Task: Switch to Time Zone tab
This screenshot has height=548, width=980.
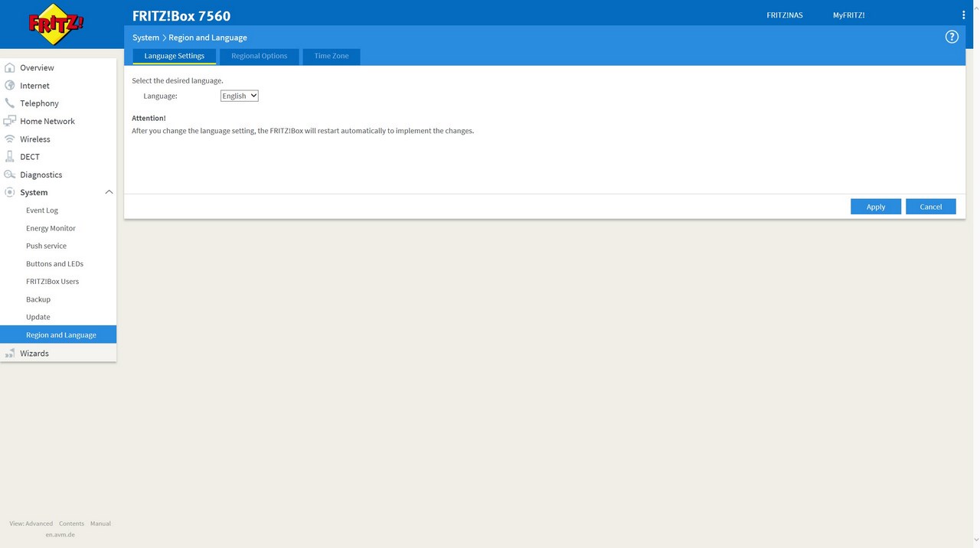Action: pos(332,56)
